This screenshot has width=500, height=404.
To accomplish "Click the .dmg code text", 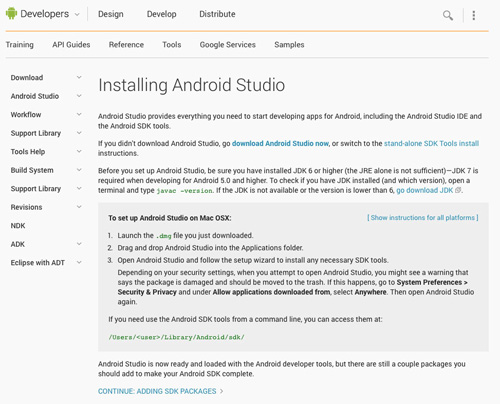I will [x=164, y=236].
